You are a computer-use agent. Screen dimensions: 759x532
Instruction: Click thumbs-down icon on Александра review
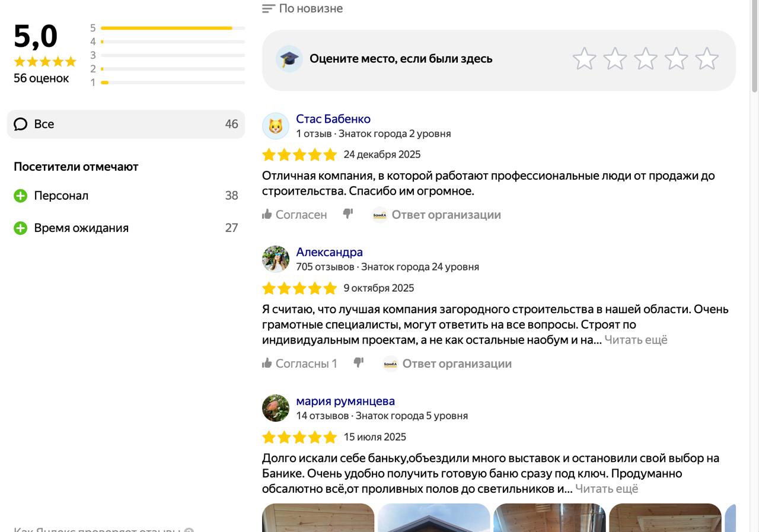click(359, 363)
